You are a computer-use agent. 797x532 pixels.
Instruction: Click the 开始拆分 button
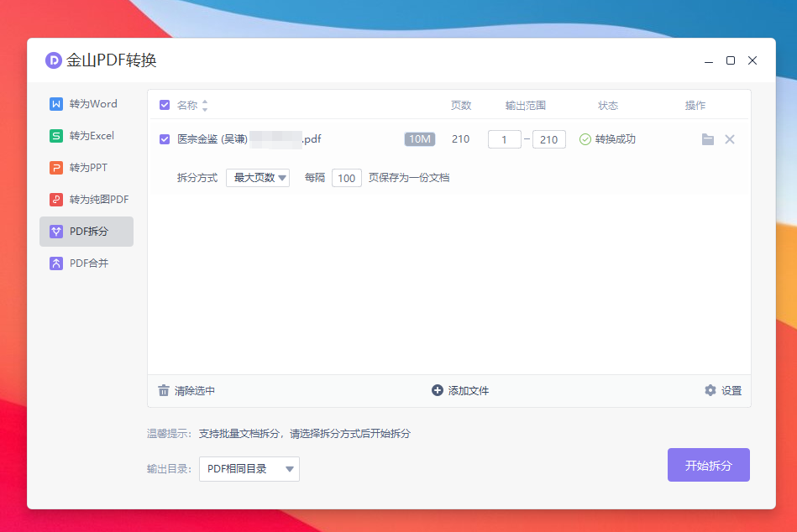[x=709, y=465]
